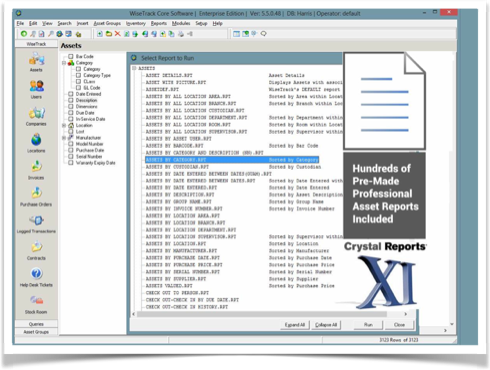Click the Collapse All button

tap(326, 325)
